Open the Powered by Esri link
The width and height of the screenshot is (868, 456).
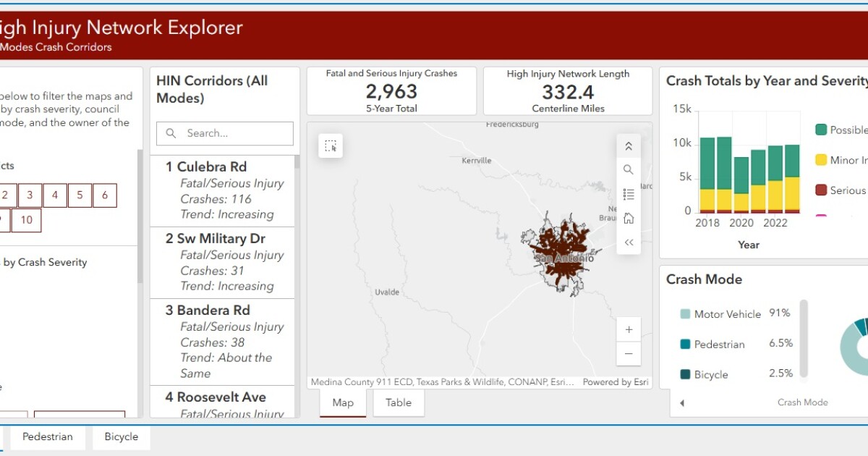click(x=614, y=381)
